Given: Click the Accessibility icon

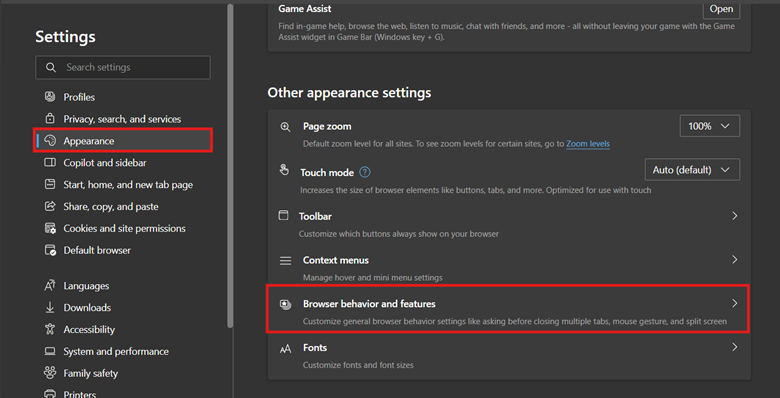Looking at the screenshot, I should pyautogui.click(x=50, y=329).
